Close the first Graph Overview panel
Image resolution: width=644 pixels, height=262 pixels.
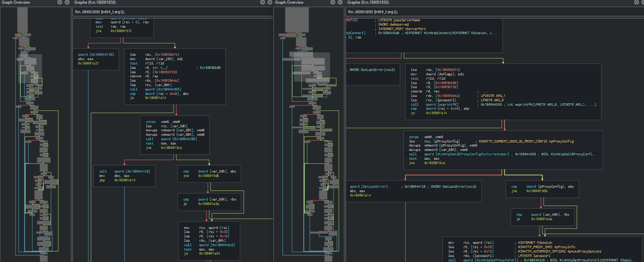[67, 3]
